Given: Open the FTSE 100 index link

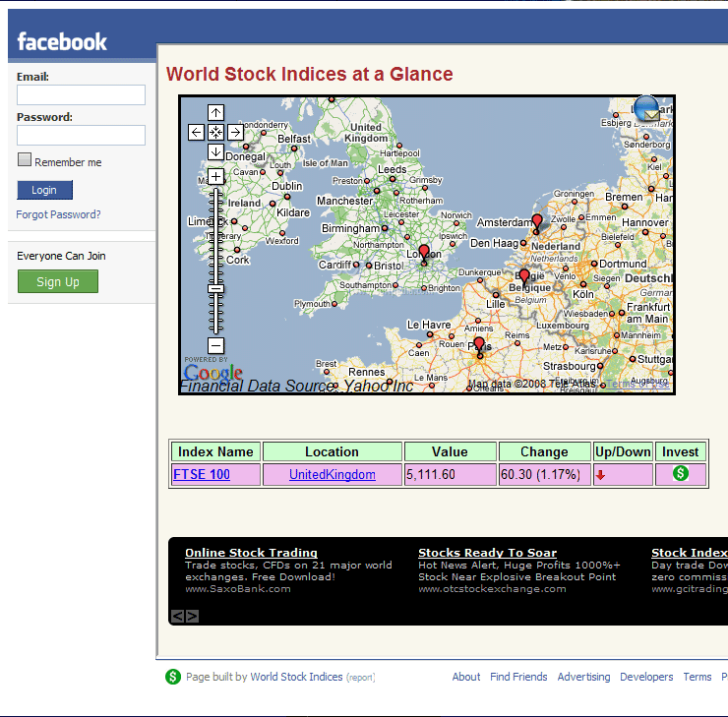Looking at the screenshot, I should click(x=202, y=474).
